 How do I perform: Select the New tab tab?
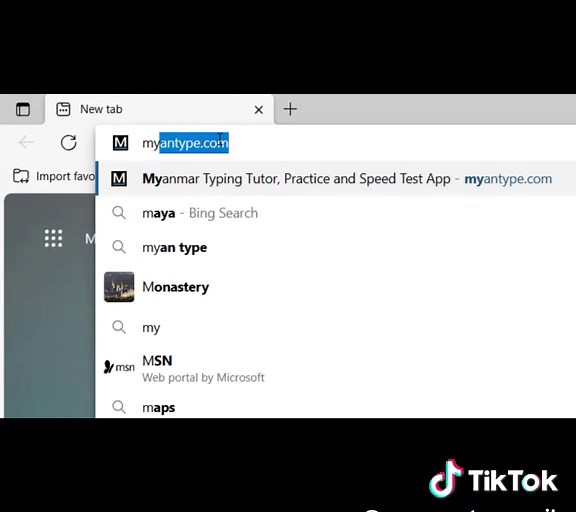pos(159,109)
